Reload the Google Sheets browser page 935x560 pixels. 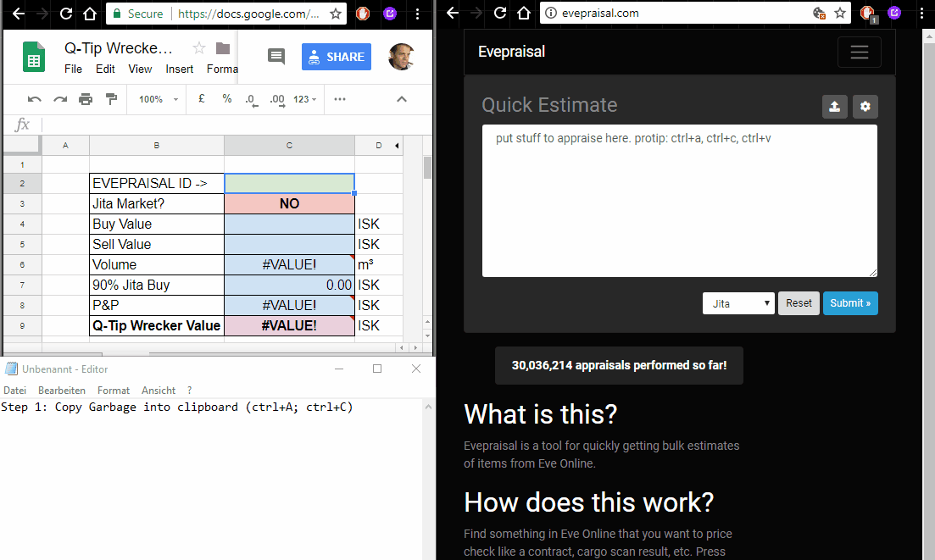pos(66,13)
